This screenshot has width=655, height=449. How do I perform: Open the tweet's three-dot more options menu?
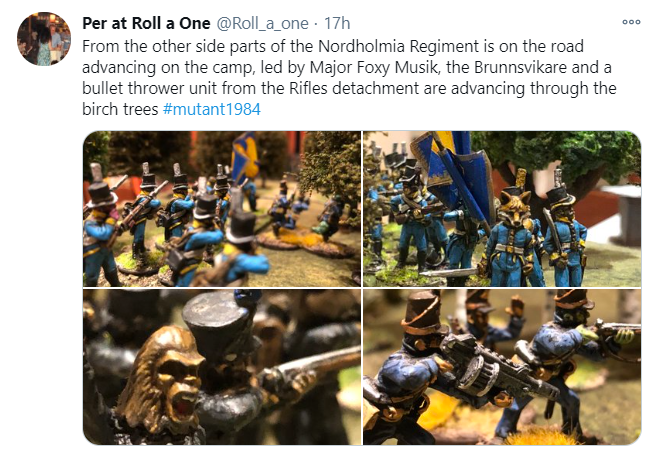pyautogui.click(x=631, y=22)
